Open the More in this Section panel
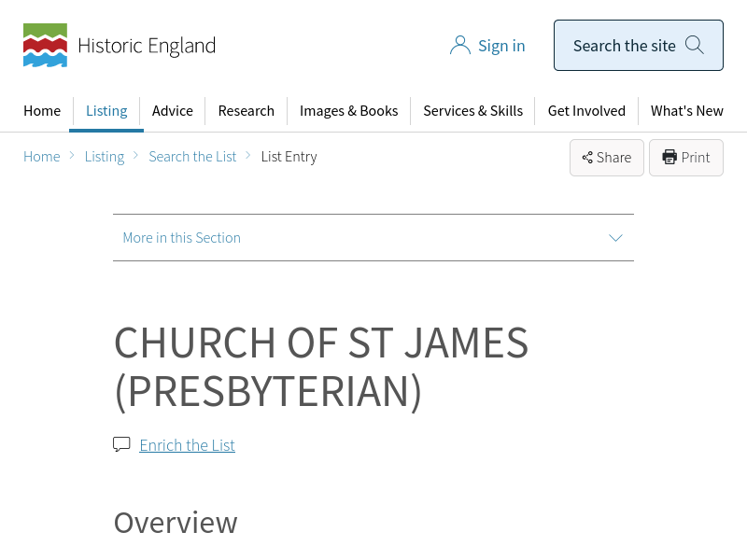The height and width of the screenshot is (560, 747). [182, 238]
